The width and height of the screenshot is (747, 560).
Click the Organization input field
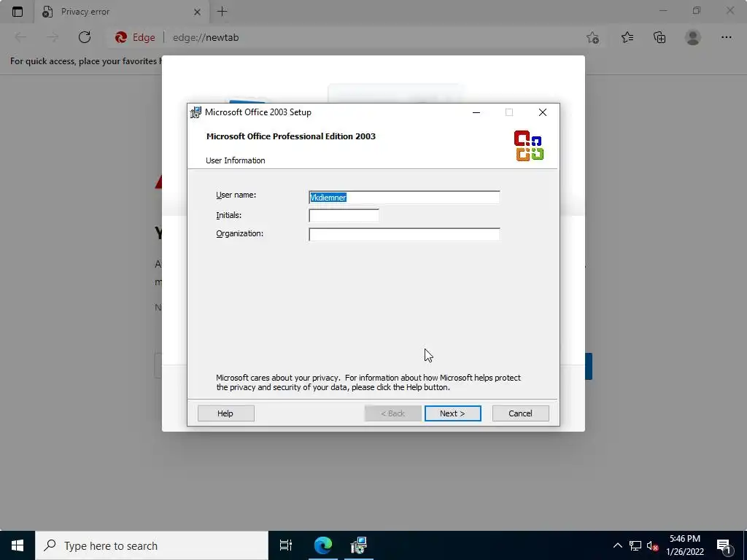click(x=404, y=234)
